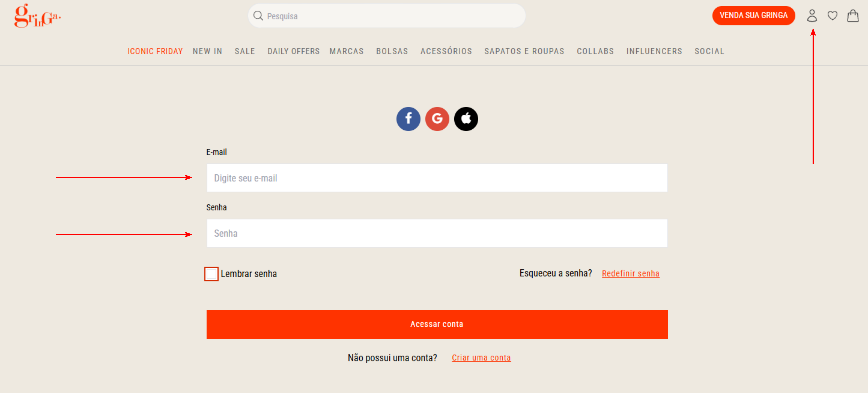Sign in with Facebook icon
Image resolution: width=868 pixels, height=393 pixels.
408,119
